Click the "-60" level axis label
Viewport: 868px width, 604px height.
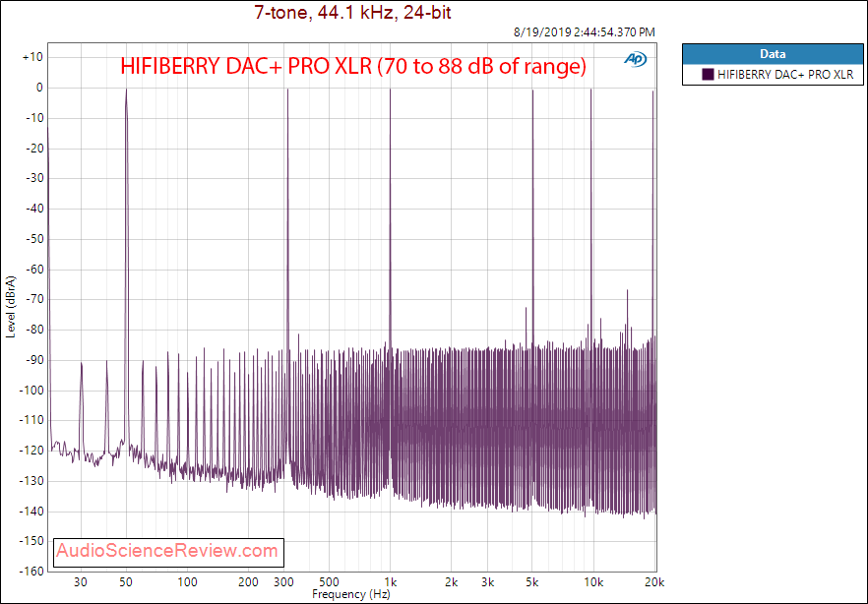tap(33, 269)
